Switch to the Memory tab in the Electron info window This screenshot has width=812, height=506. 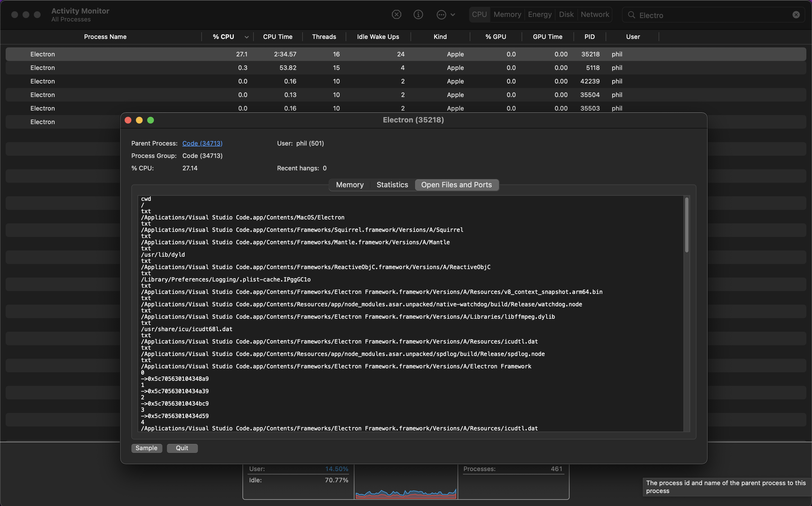tap(350, 185)
